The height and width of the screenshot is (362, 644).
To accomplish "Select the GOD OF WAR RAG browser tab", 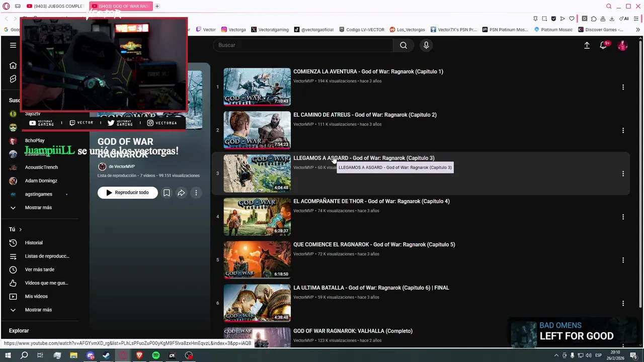I will click(121, 6).
